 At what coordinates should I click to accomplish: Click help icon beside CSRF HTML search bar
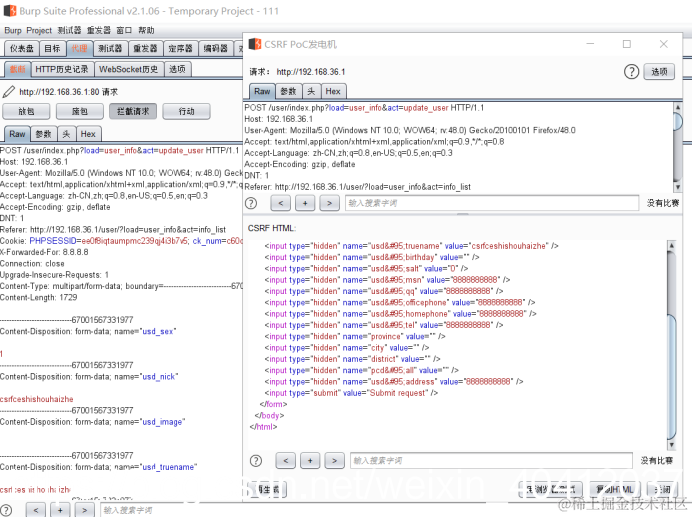click(256, 461)
